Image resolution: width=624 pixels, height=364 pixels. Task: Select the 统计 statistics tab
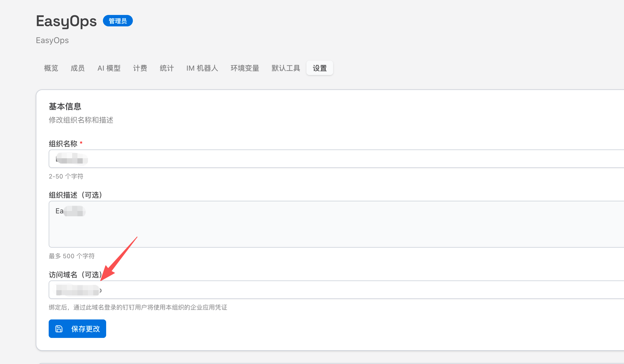pyautogui.click(x=167, y=68)
